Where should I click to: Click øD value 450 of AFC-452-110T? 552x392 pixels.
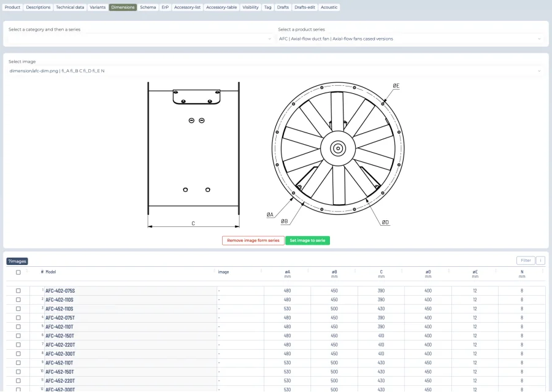(x=427, y=363)
